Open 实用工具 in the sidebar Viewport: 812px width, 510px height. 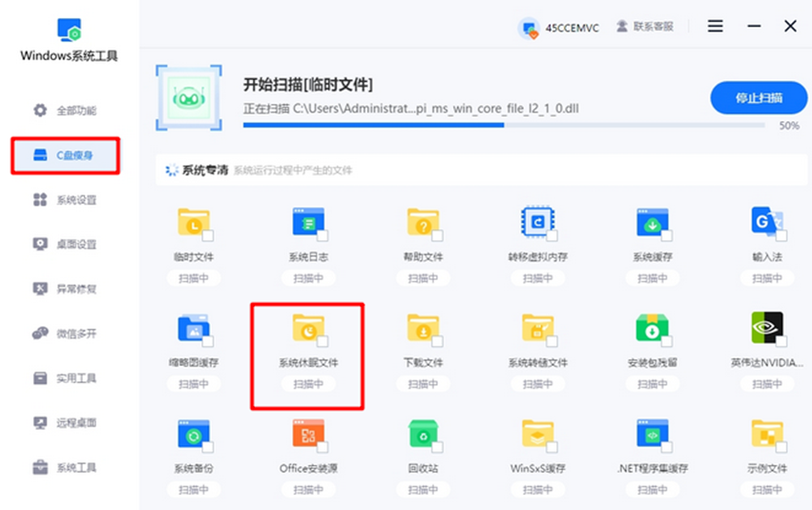pyautogui.click(x=65, y=378)
